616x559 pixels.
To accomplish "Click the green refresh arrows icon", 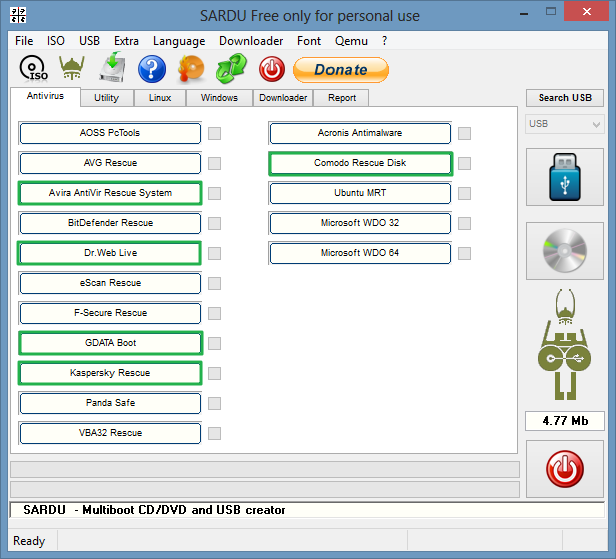I will (231, 69).
